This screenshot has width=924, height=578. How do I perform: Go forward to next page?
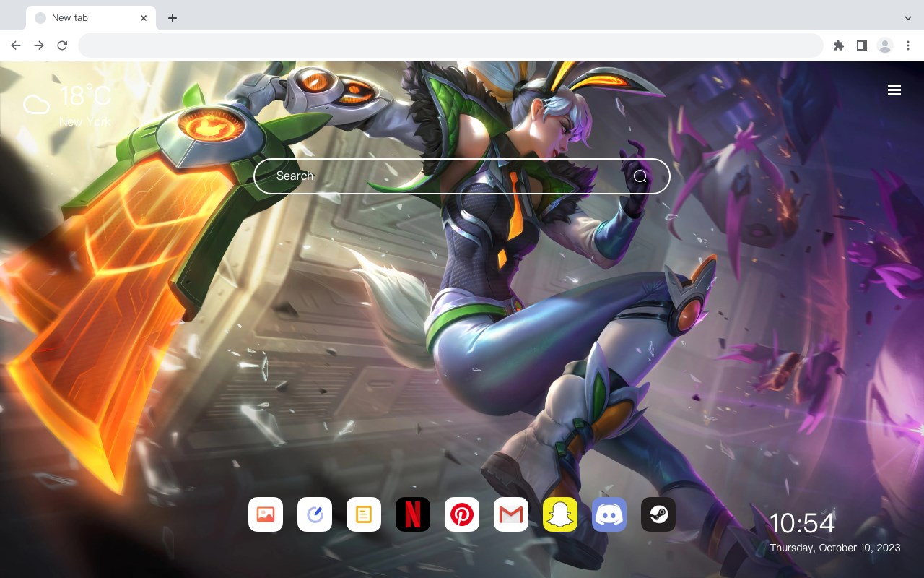click(39, 46)
